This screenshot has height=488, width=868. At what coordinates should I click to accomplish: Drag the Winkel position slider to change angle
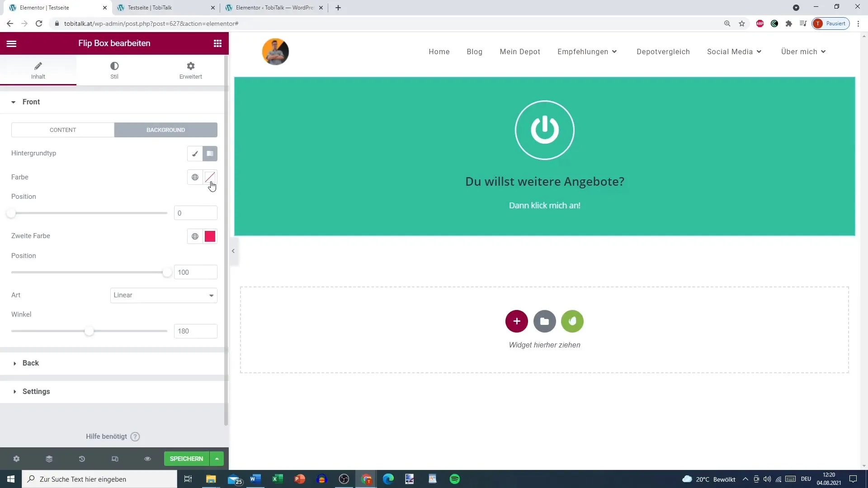pos(90,331)
